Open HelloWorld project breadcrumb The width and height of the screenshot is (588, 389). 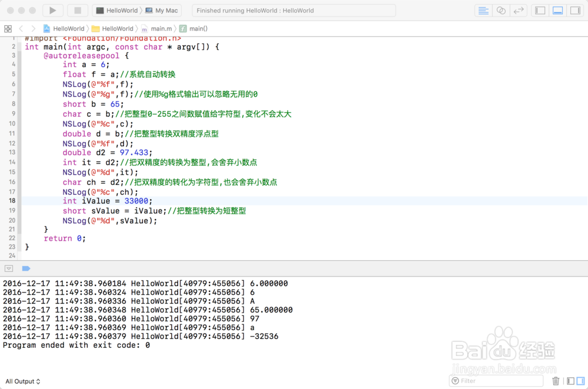click(x=64, y=28)
